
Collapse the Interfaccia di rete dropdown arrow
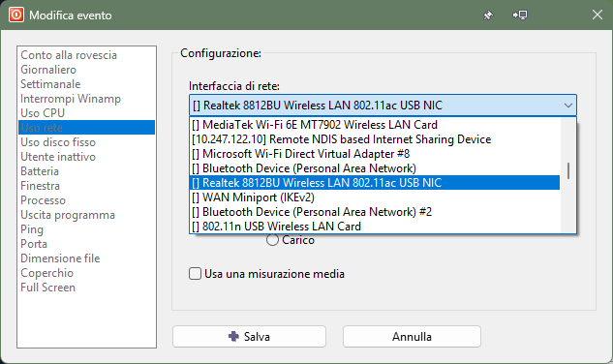[x=568, y=106]
